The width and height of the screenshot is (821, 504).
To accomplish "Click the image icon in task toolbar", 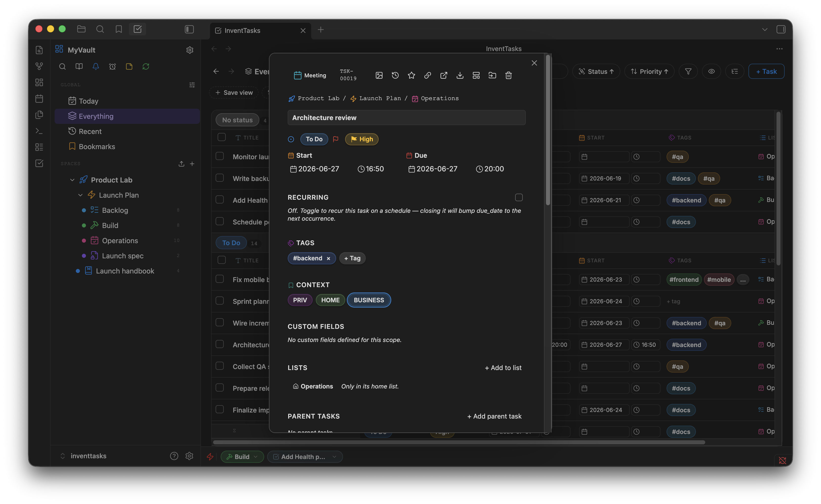I will pos(379,75).
